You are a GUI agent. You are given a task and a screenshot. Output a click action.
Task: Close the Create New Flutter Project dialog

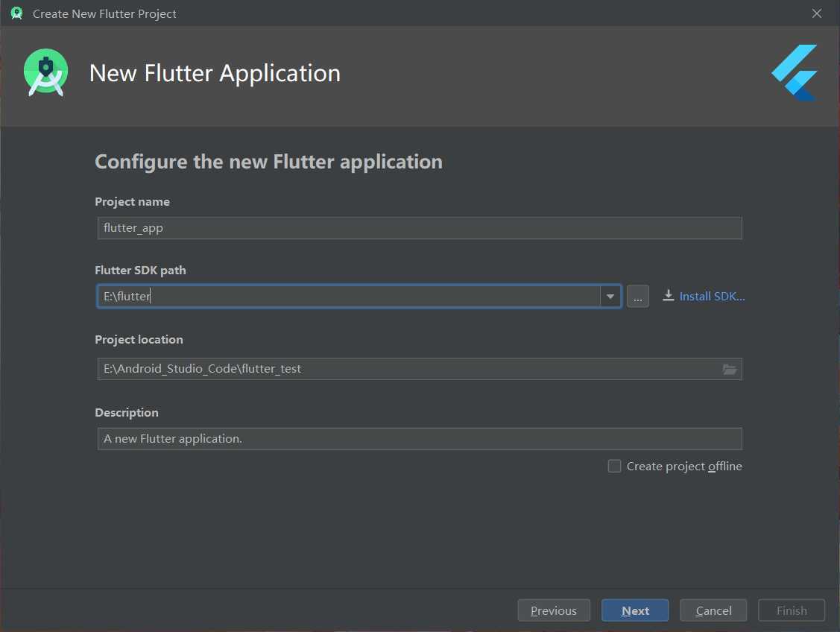817,13
